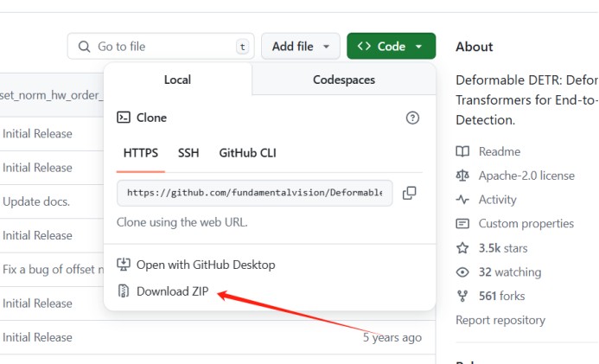Click the 't' keyboard shortcut badge
599x364 pixels.
click(243, 47)
